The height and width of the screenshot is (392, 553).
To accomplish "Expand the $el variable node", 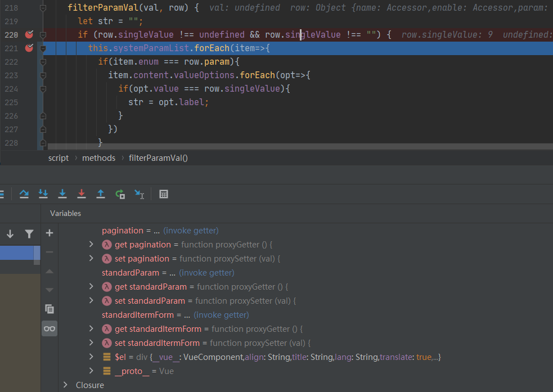I will (x=92, y=357).
